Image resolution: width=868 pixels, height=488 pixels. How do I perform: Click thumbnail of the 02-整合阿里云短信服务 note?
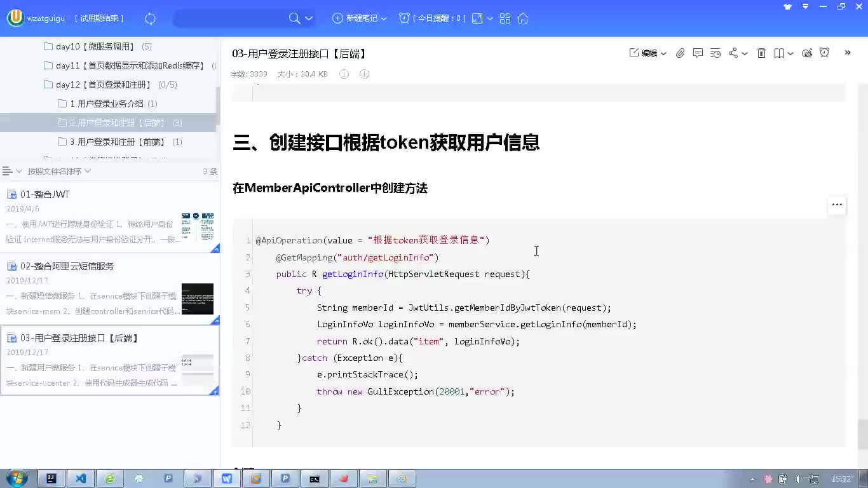(198, 299)
